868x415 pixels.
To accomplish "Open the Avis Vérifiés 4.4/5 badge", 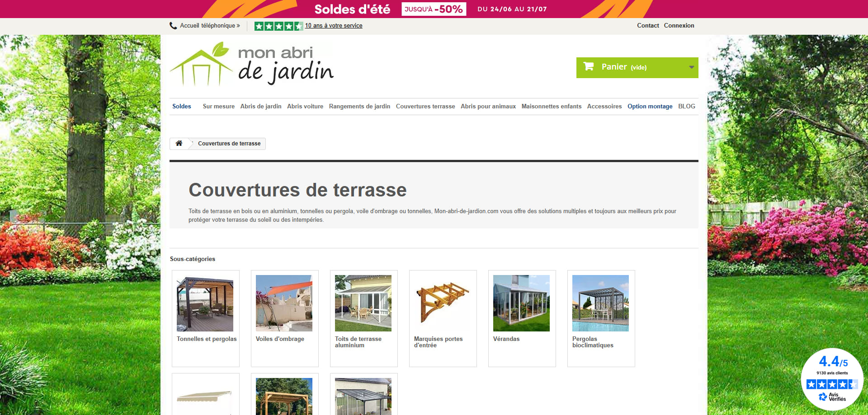I will pos(832,379).
